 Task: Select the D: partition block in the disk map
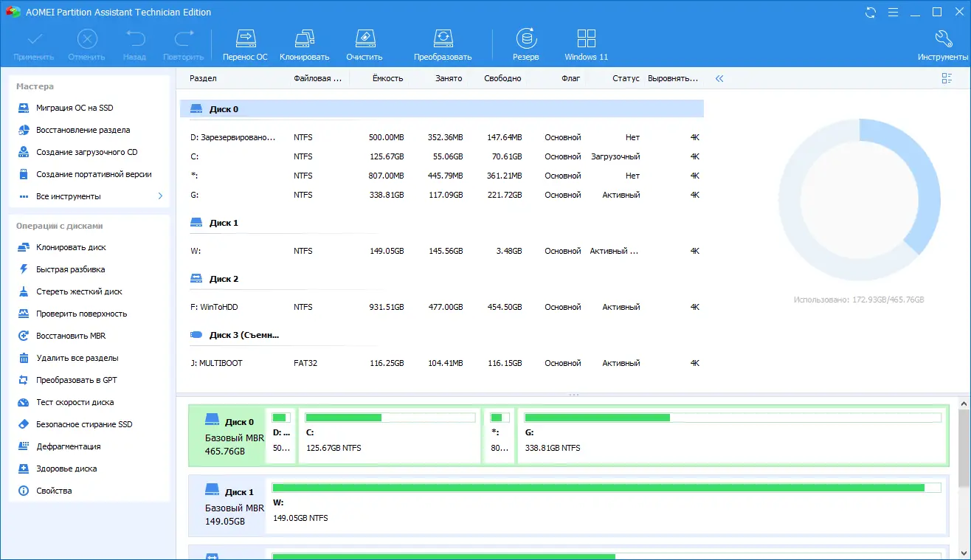[281, 435]
